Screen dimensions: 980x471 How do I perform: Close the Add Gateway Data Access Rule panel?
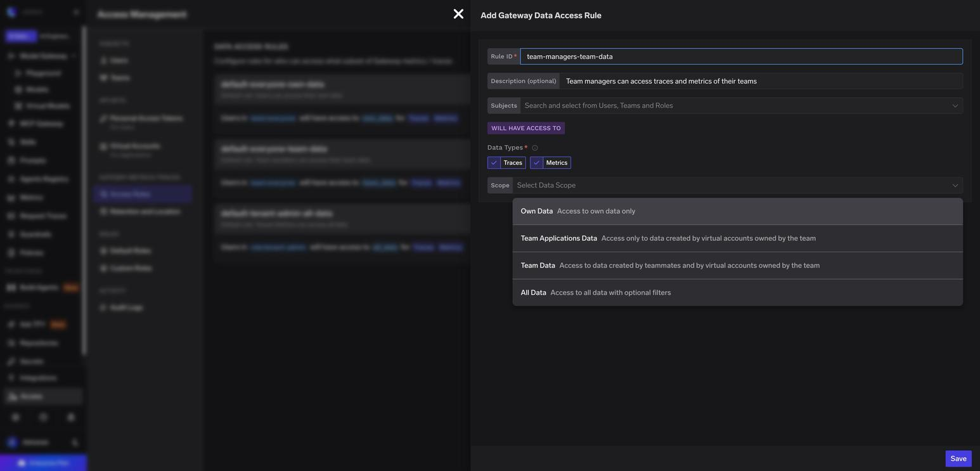pyautogui.click(x=458, y=14)
